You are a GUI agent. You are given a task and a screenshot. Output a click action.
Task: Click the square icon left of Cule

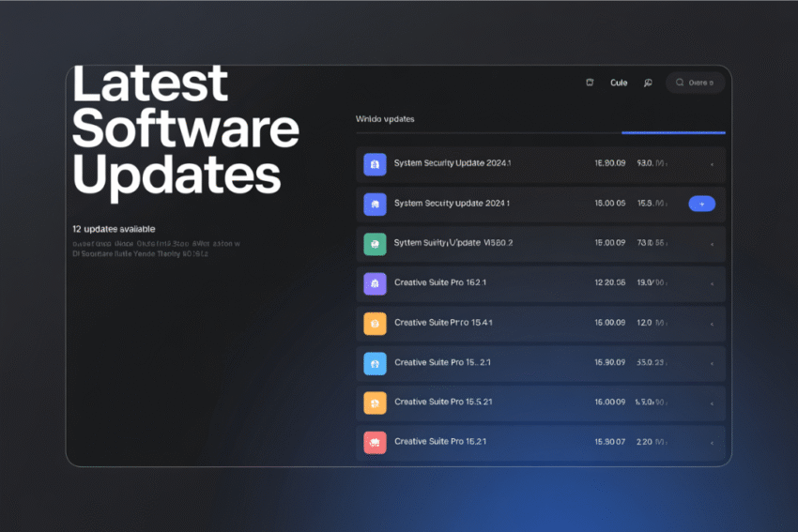pyautogui.click(x=590, y=83)
